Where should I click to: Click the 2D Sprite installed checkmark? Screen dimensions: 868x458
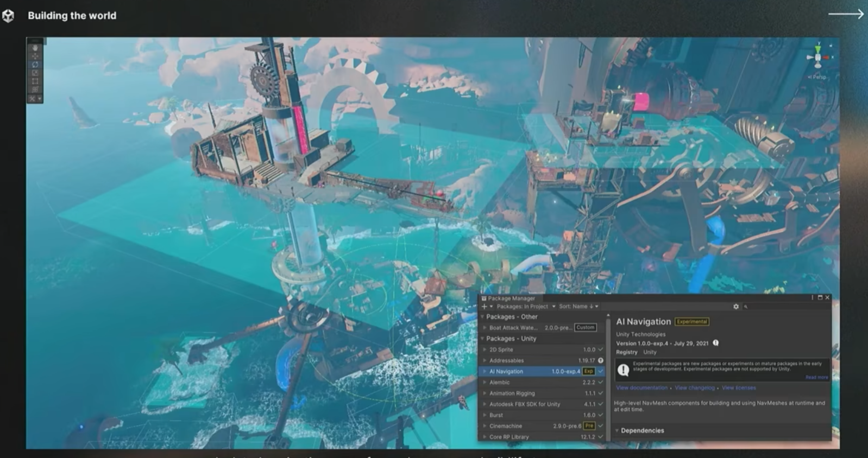pyautogui.click(x=600, y=349)
